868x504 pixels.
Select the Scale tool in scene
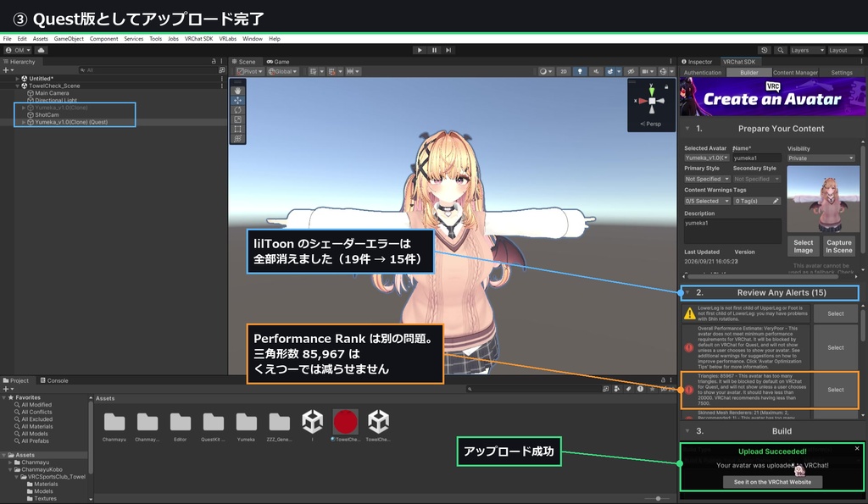[237, 119]
